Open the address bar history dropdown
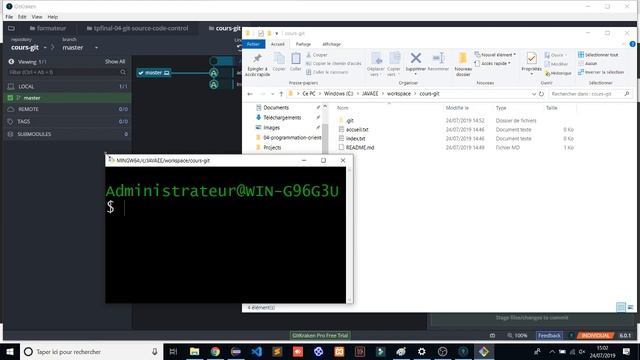The width and height of the screenshot is (640, 360). pos(533,94)
